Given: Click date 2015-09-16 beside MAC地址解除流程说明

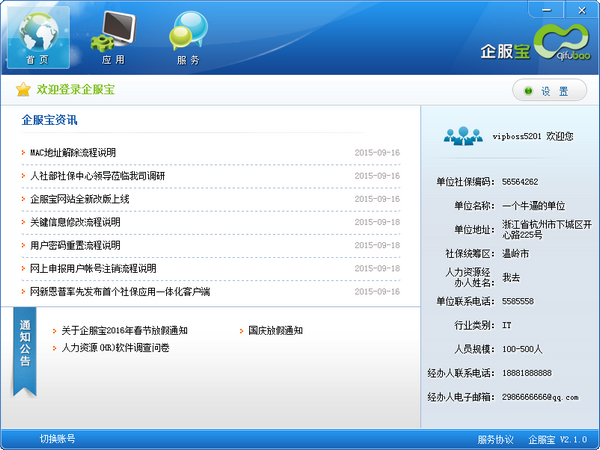Looking at the screenshot, I should [x=377, y=153].
